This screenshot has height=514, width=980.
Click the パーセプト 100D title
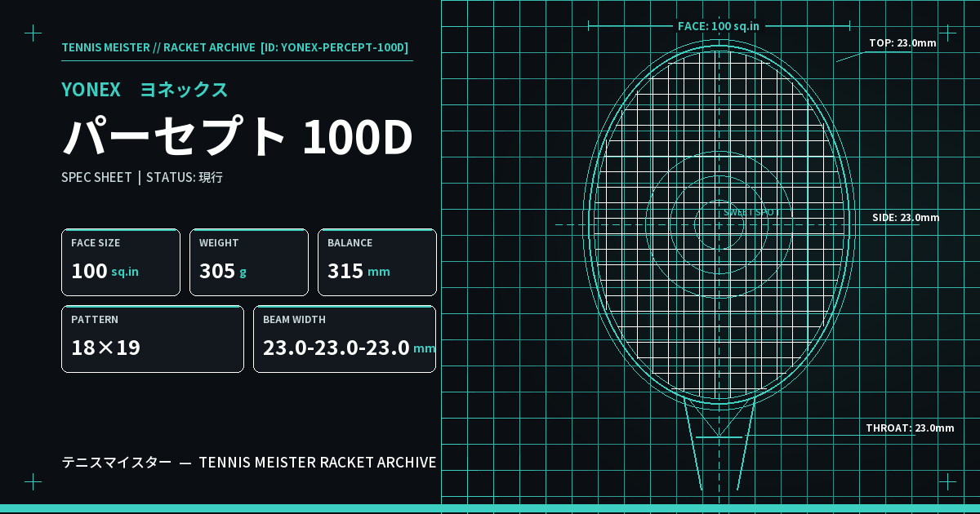[238, 137]
